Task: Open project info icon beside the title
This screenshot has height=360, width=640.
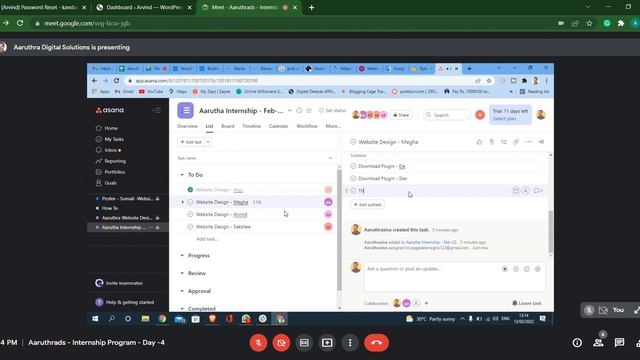Action: coord(299,110)
